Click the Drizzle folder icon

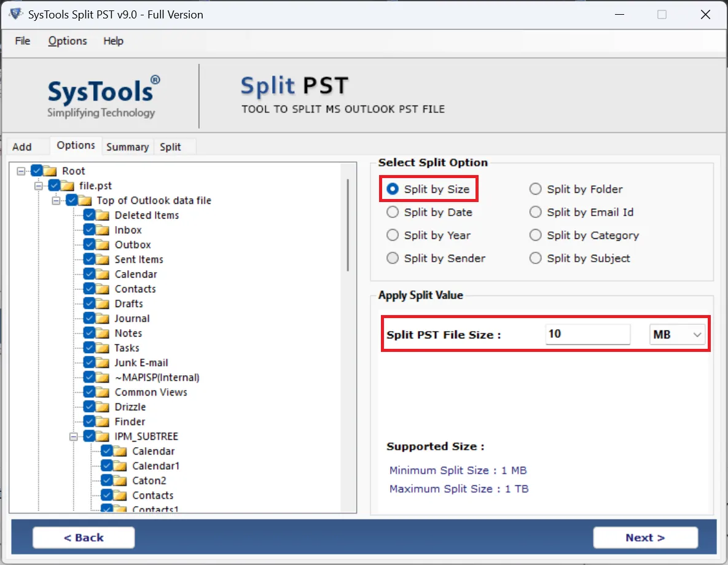click(x=102, y=407)
